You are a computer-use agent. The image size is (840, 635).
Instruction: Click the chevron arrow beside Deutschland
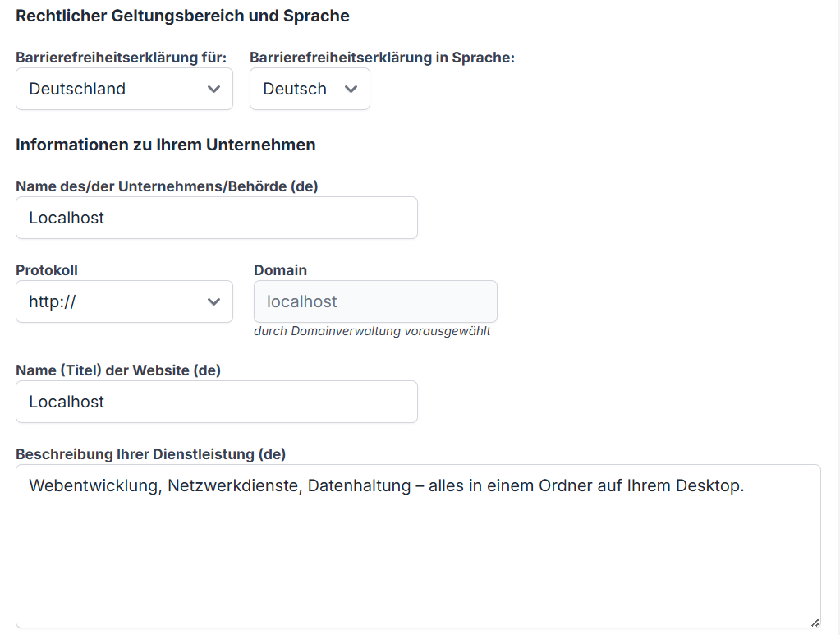click(x=214, y=89)
